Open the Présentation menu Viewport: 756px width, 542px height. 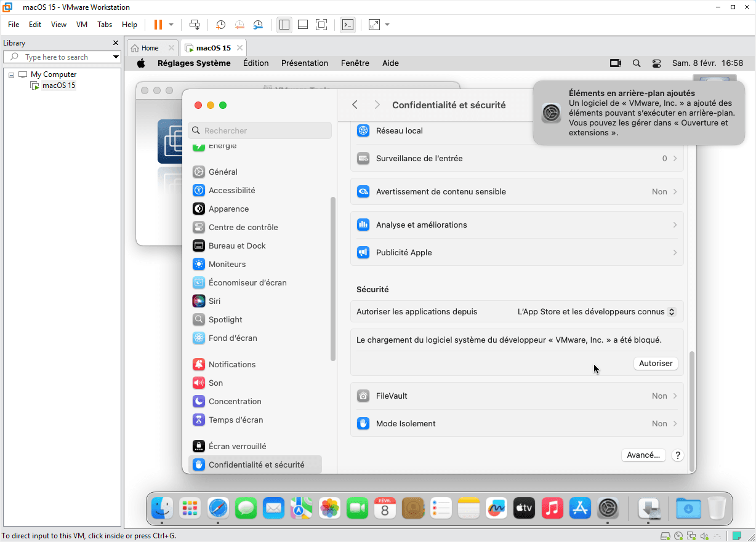coord(305,63)
